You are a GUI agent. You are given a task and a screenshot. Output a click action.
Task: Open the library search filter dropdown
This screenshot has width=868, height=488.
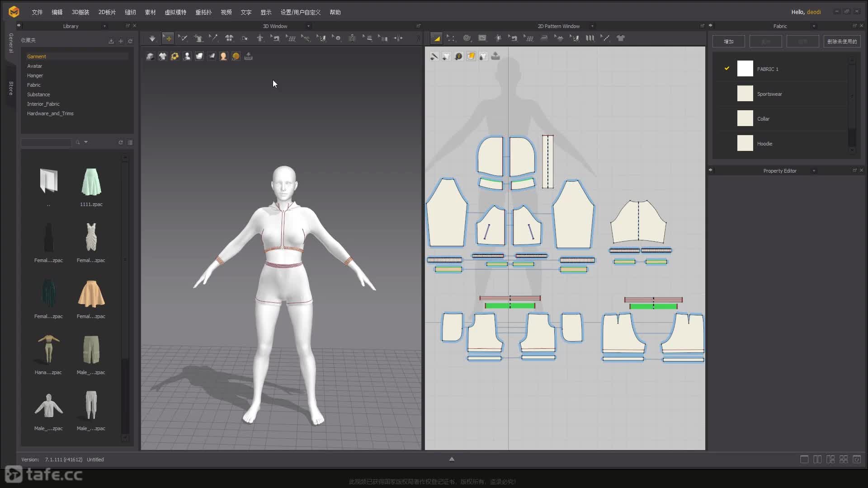pyautogui.click(x=86, y=142)
